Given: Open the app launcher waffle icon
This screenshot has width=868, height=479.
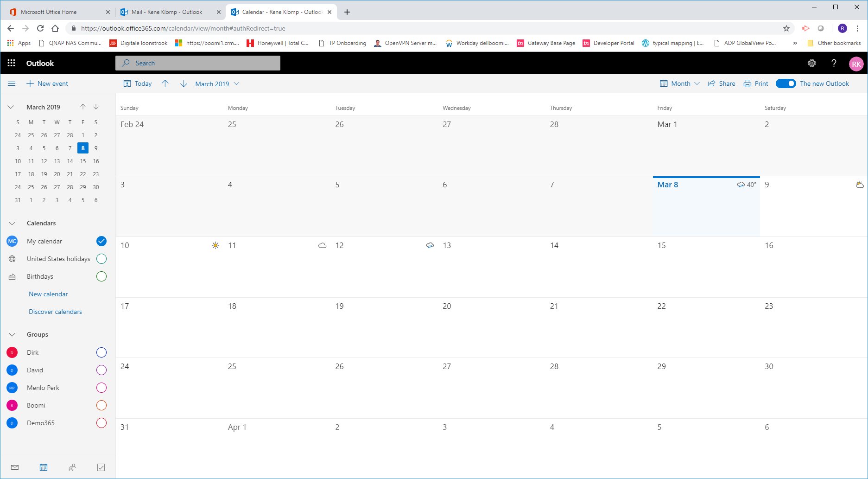Looking at the screenshot, I should point(12,63).
